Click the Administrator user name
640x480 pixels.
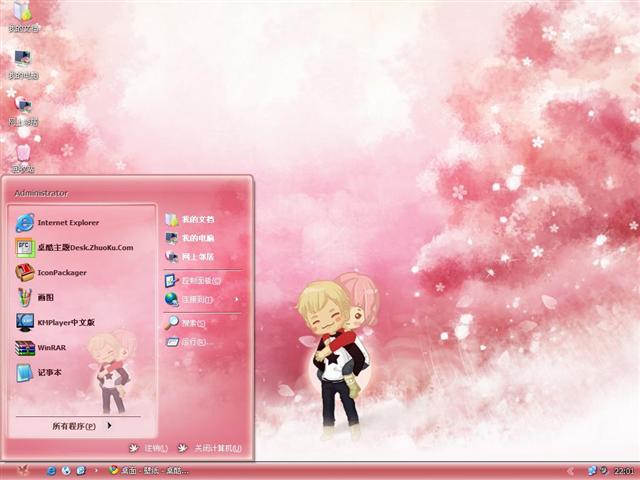coord(41,193)
